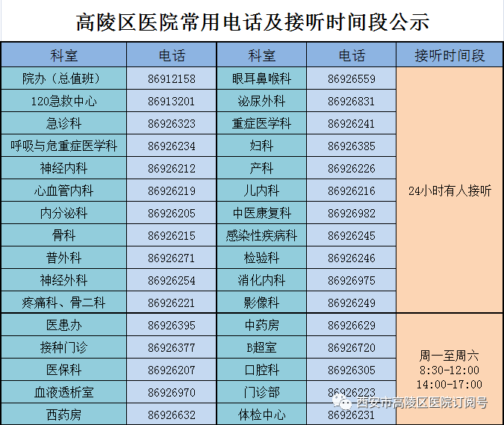504x425 pixels.
Task: Select phone number 86913201
Action: coord(171,102)
